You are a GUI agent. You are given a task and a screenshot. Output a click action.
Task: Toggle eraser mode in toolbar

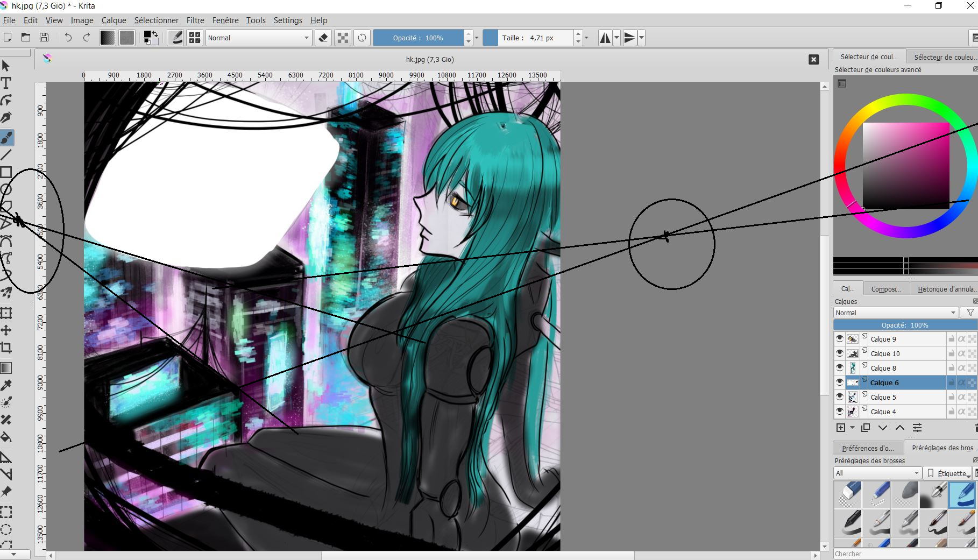[x=323, y=38]
